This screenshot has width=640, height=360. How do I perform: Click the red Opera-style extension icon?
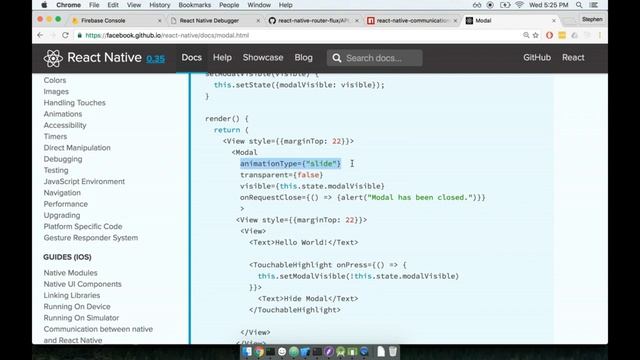coord(549,36)
